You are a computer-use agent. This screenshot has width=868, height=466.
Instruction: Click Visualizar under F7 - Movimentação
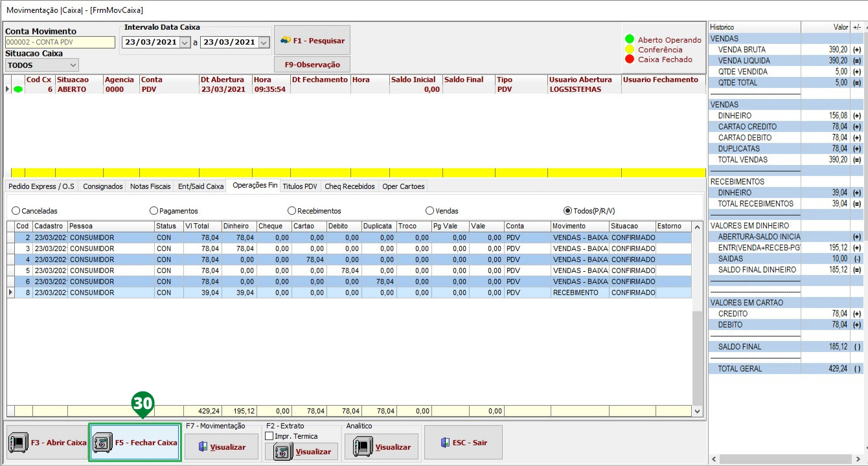221,447
